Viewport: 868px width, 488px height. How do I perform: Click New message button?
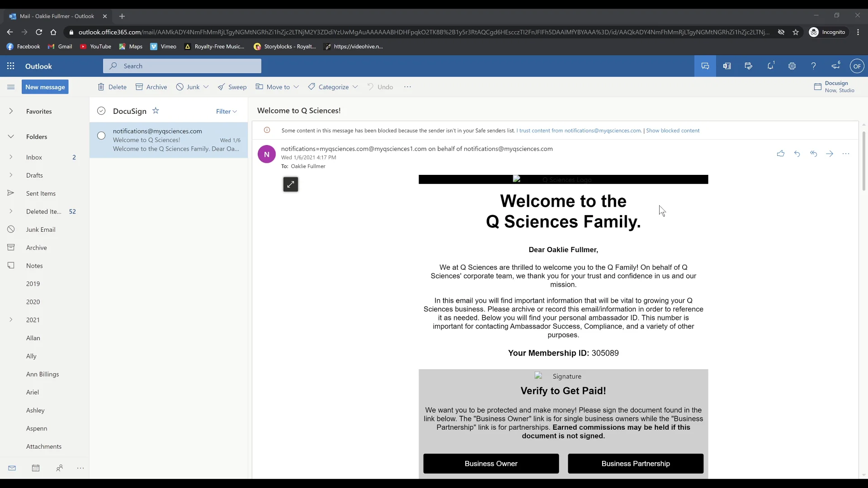45,87
